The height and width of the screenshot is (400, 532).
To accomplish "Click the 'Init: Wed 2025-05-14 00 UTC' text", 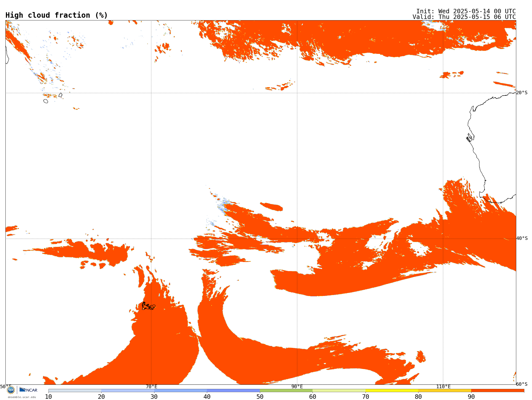I will click(x=466, y=11).
